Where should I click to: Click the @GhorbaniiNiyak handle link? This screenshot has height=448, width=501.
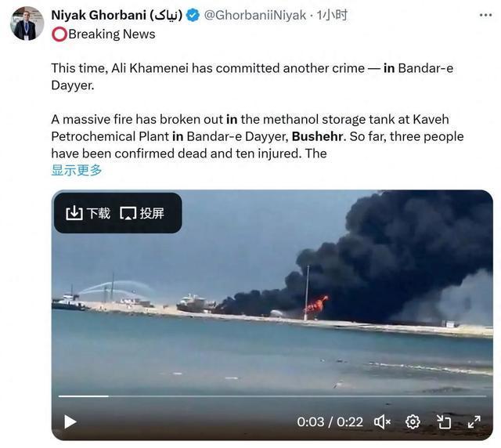pyautogui.click(x=254, y=15)
